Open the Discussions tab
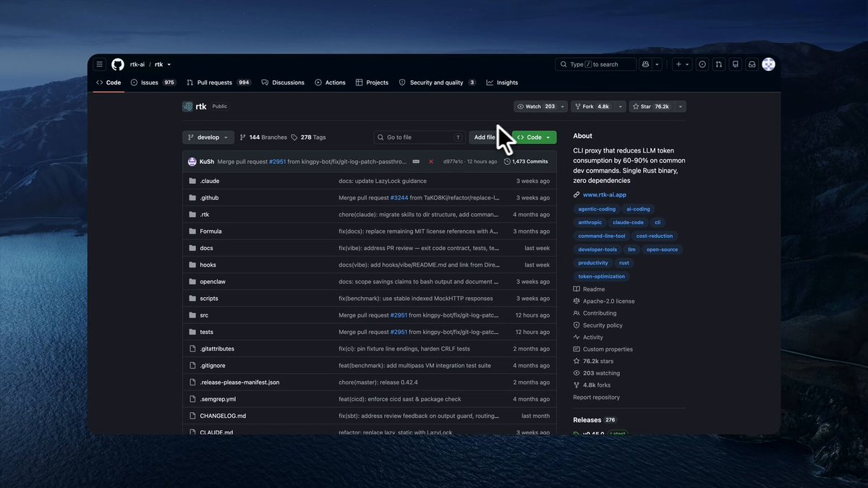 tap(283, 82)
